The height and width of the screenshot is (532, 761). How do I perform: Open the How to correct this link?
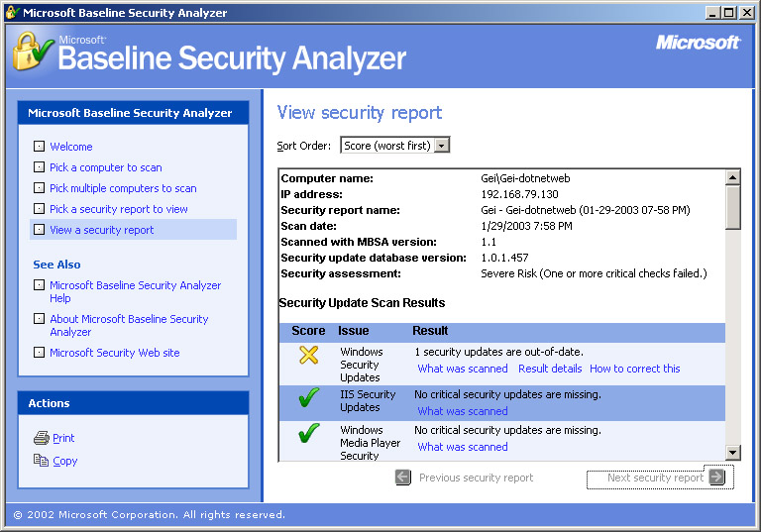click(x=634, y=369)
